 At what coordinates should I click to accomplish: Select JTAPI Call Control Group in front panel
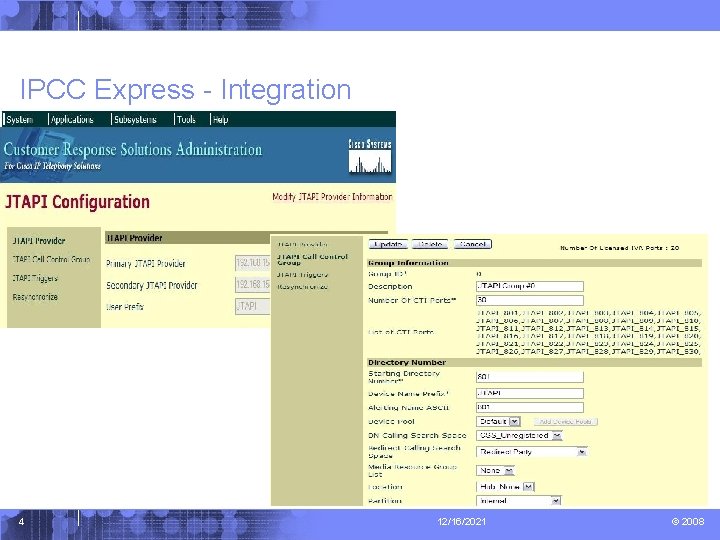pyautogui.click(x=312, y=259)
